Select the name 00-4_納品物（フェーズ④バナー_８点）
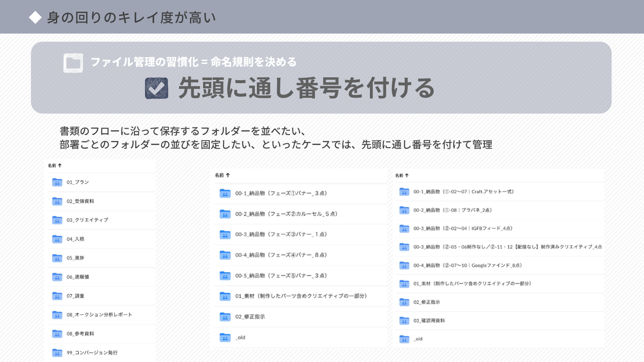This screenshot has width=644, height=362. click(282, 255)
